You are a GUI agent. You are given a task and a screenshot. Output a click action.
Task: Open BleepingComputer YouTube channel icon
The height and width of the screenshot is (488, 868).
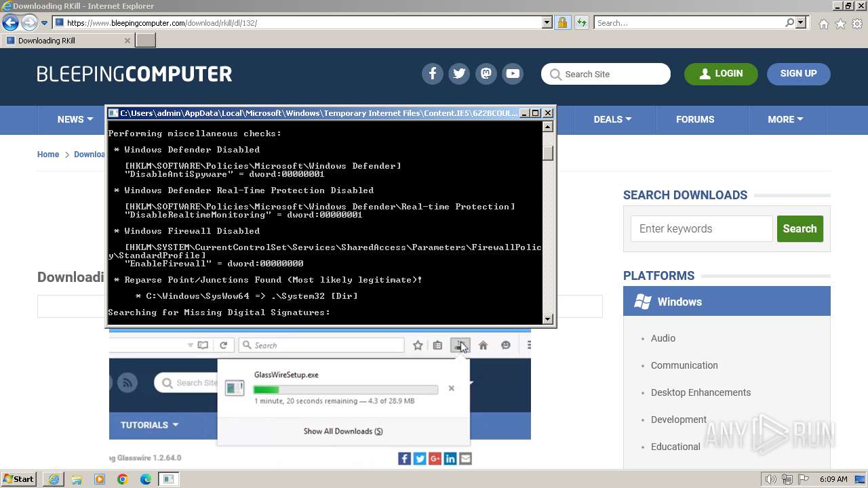point(513,74)
